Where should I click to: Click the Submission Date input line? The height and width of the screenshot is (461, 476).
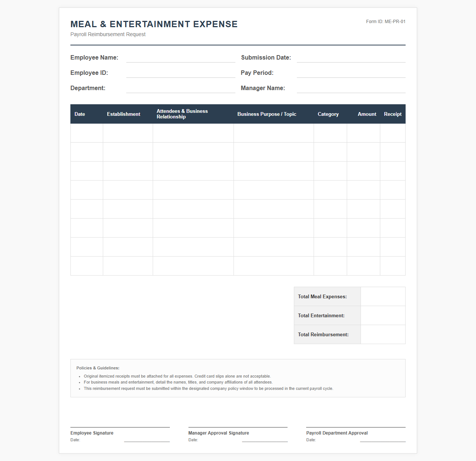point(351,58)
